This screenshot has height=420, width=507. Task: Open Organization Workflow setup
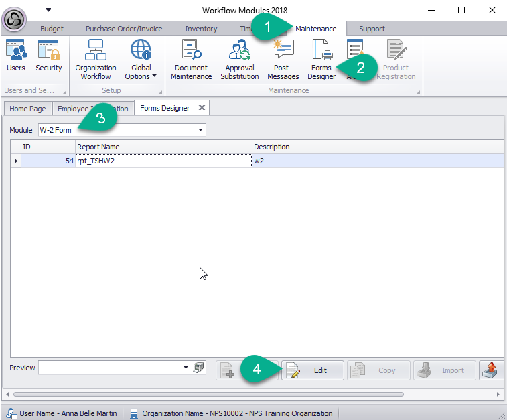tap(96, 60)
